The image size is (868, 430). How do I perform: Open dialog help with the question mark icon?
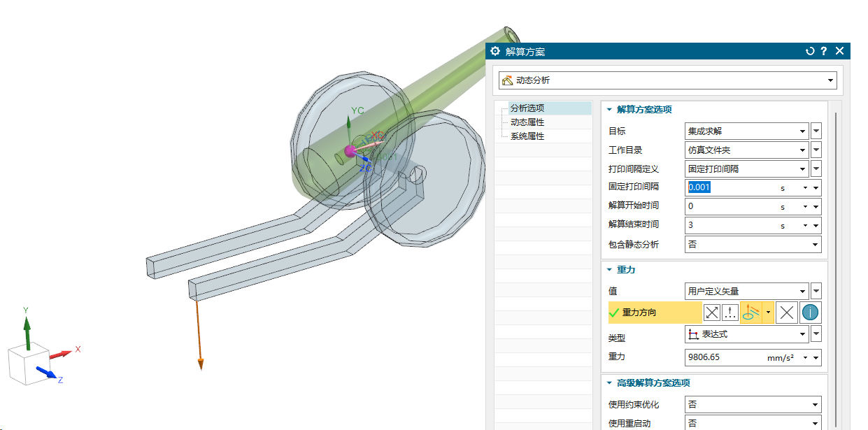pyautogui.click(x=823, y=51)
